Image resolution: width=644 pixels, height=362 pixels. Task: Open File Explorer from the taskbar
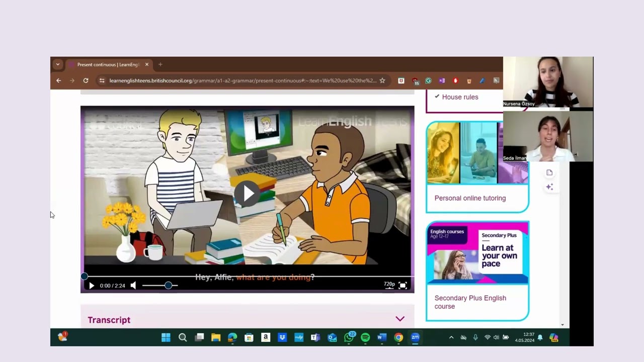pyautogui.click(x=216, y=337)
